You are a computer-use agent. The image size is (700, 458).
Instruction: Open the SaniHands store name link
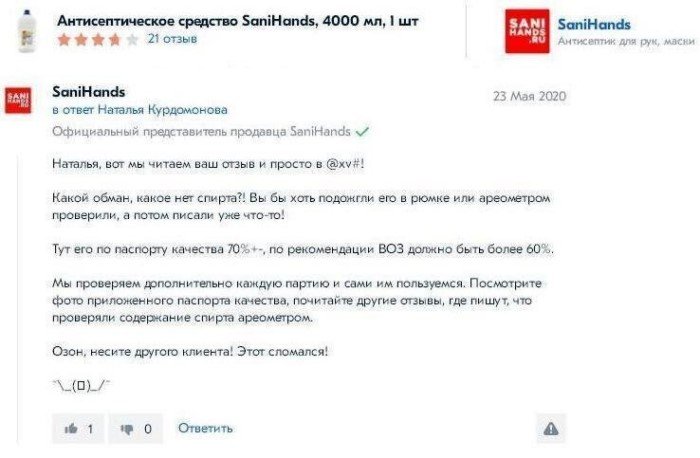(594, 24)
